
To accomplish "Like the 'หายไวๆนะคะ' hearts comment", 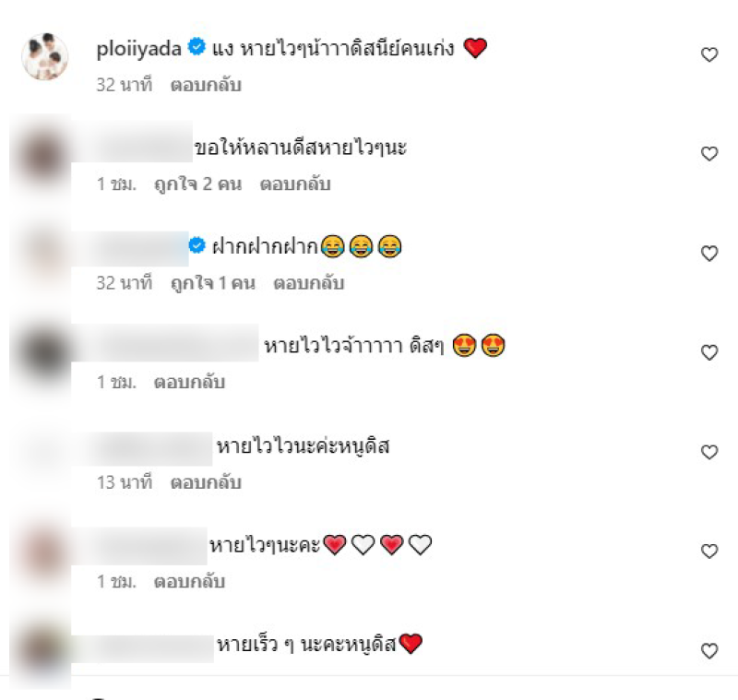I will pyautogui.click(x=709, y=552).
